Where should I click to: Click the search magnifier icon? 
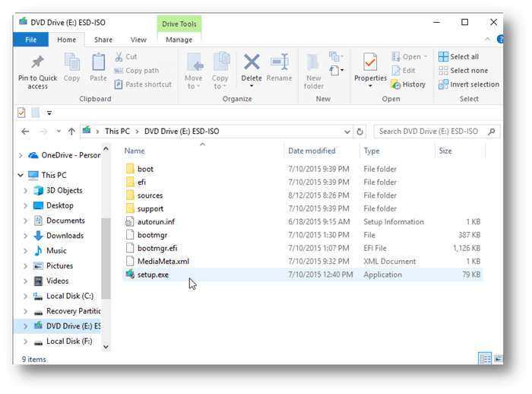(491, 132)
